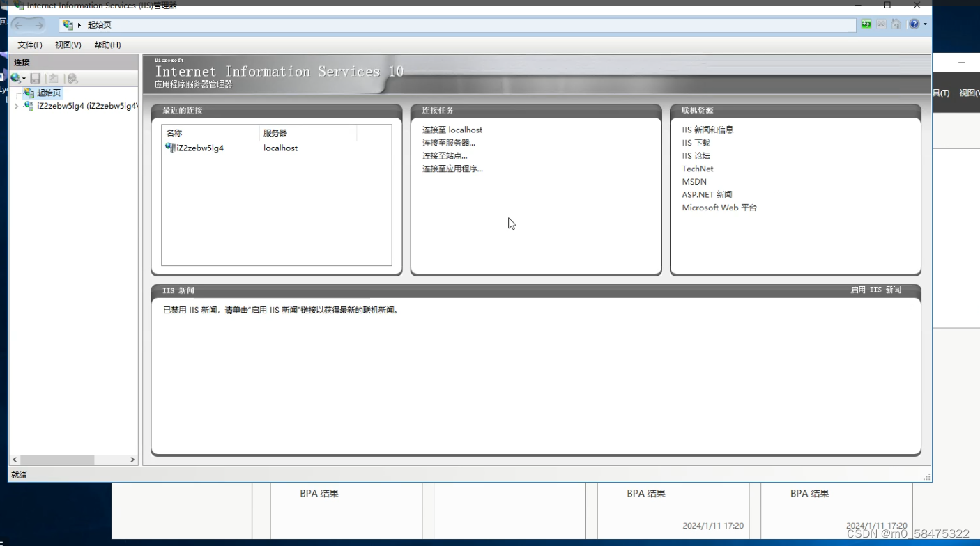Image resolution: width=980 pixels, height=546 pixels.
Task: Select the 起始页 node in the connections tree
Action: point(48,92)
